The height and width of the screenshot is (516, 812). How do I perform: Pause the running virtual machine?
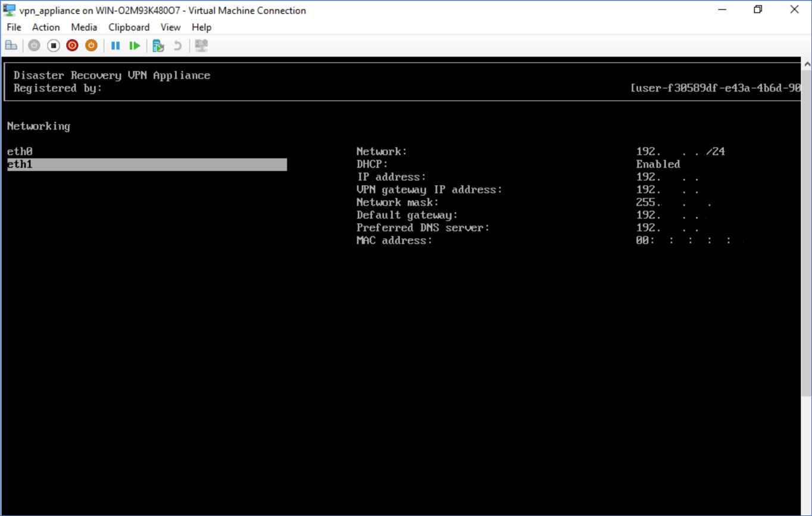115,45
